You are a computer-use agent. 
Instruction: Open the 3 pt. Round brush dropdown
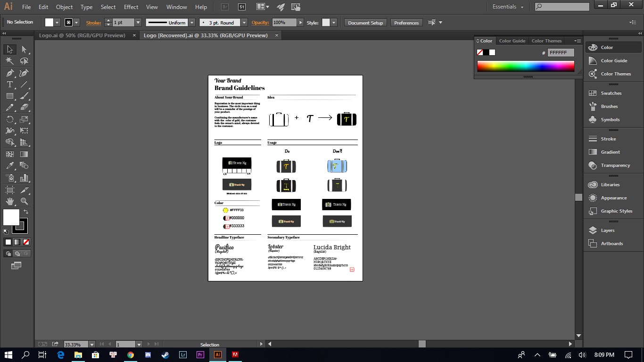(x=244, y=23)
